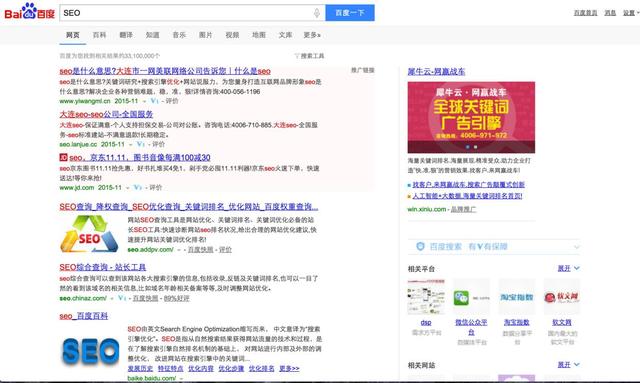Open 百度快照 for seo.addpv.com

tap(200, 249)
